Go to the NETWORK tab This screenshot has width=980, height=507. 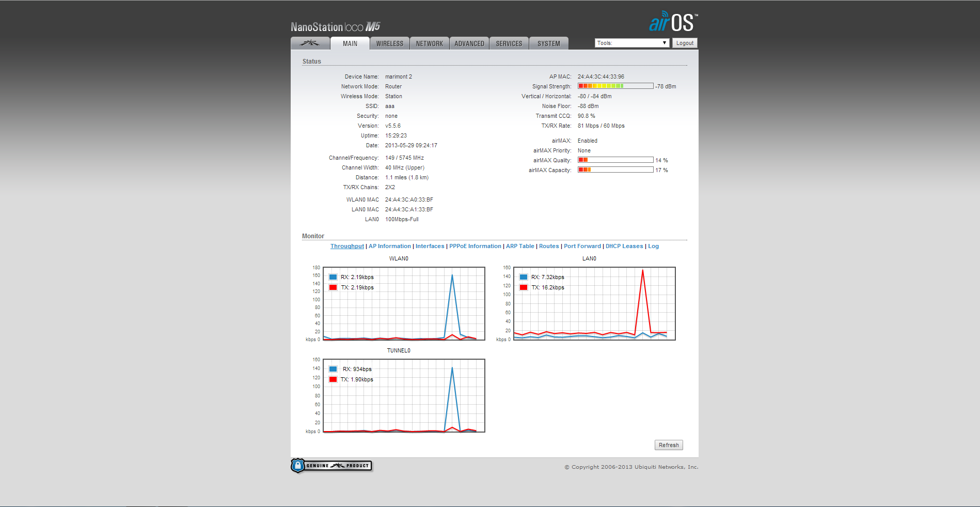pyautogui.click(x=430, y=43)
